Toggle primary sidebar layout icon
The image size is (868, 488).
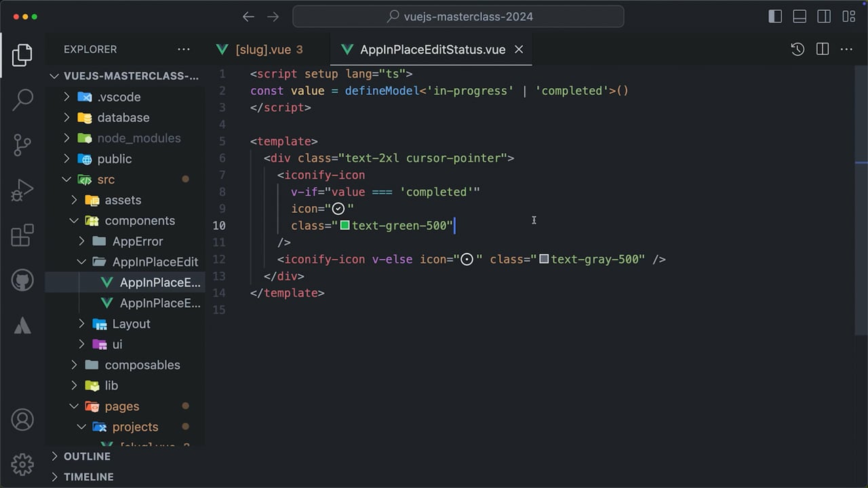(775, 16)
